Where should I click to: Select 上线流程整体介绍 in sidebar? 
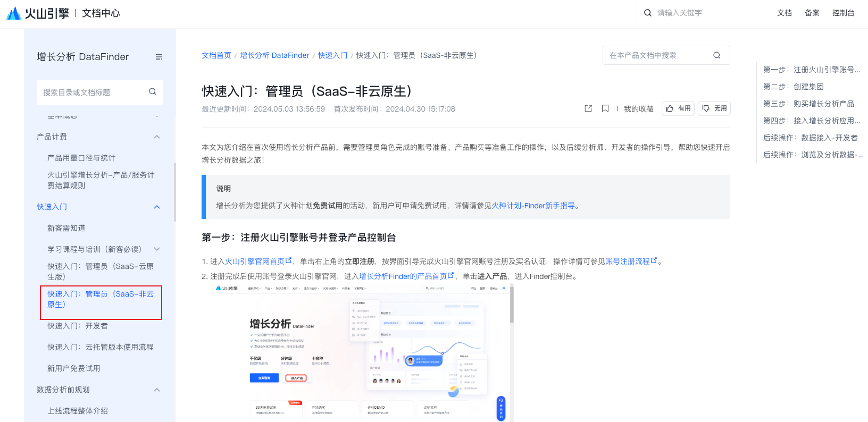[x=78, y=411]
